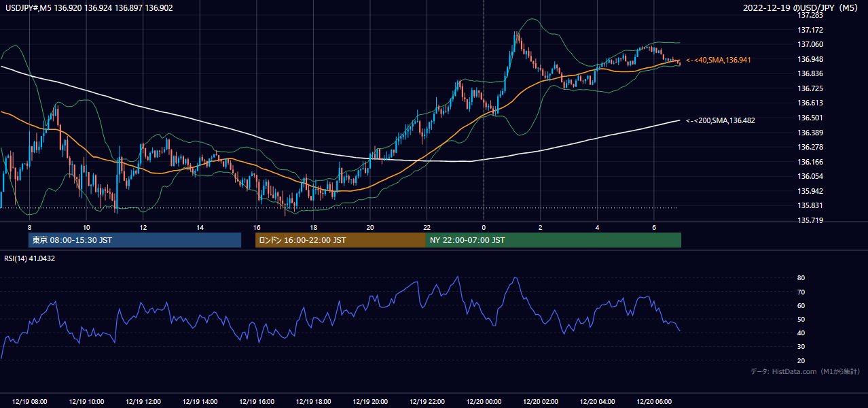Click price axis value 136.725
Viewport: 868px width, 408px height.
pyautogui.click(x=810, y=88)
